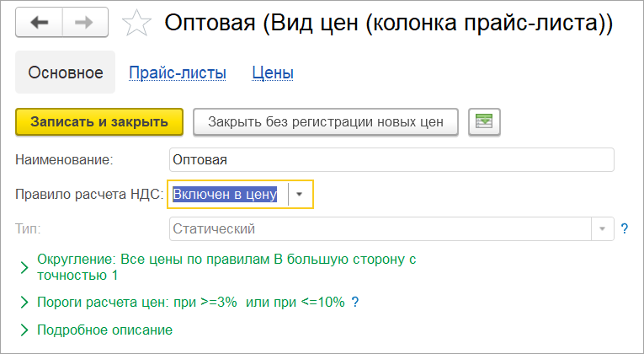This screenshot has width=644, height=354.
Task: Expand the Пороги расчета цен chevron
Action: coord(24,302)
